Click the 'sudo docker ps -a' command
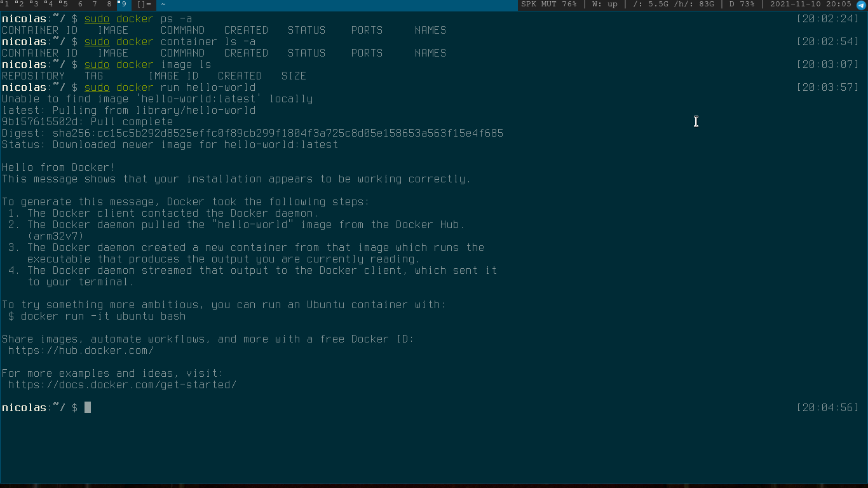 coord(138,19)
